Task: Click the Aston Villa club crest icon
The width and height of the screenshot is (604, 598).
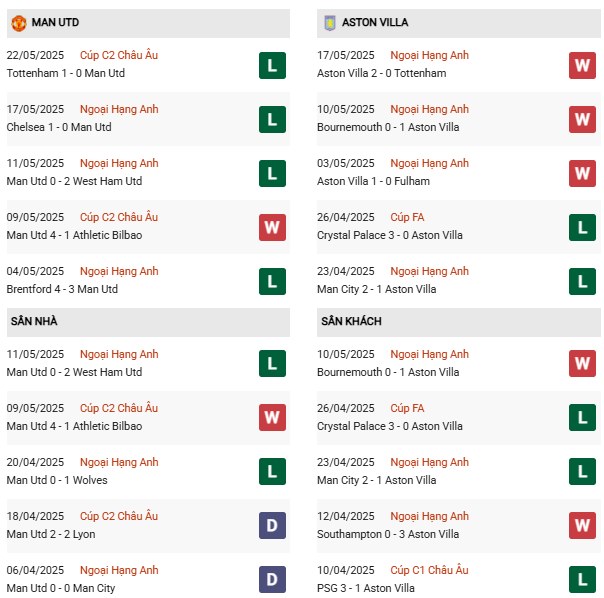Action: 329,22
